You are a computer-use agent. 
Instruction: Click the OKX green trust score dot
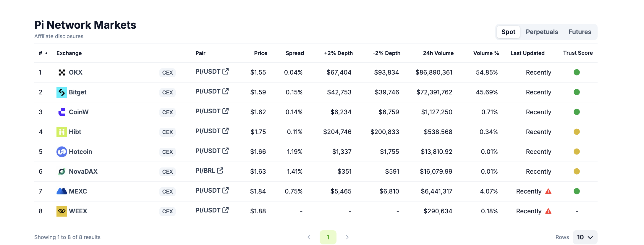tap(577, 72)
